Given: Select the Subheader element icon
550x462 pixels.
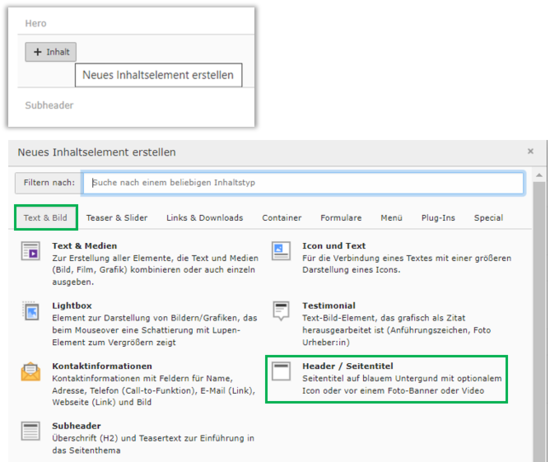Looking at the screenshot, I should pos(31,431).
